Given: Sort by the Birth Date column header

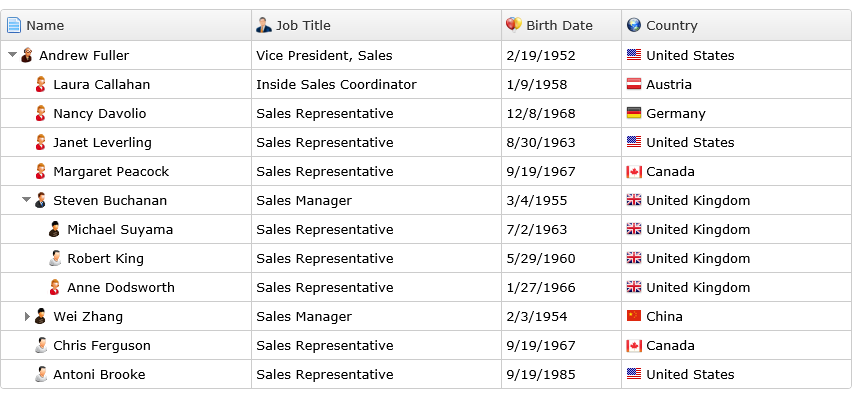Looking at the screenshot, I should [561, 25].
